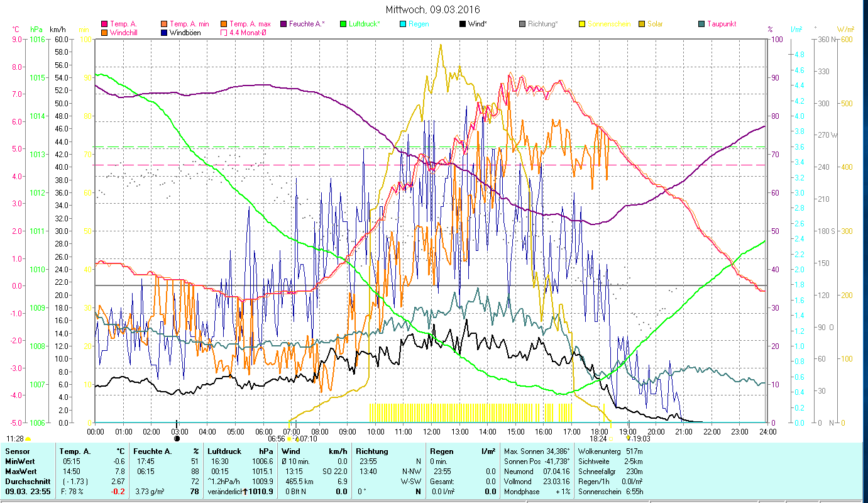Click the 18:24 sunset time label
868x503 pixels.
pos(598,439)
